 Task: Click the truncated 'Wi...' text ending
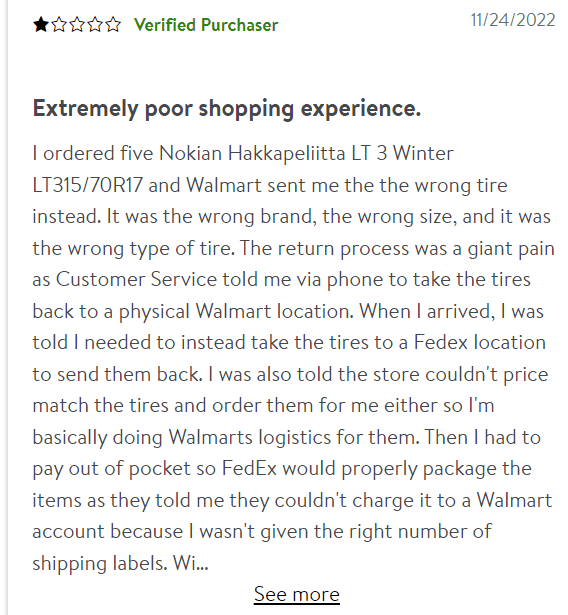[x=191, y=563]
